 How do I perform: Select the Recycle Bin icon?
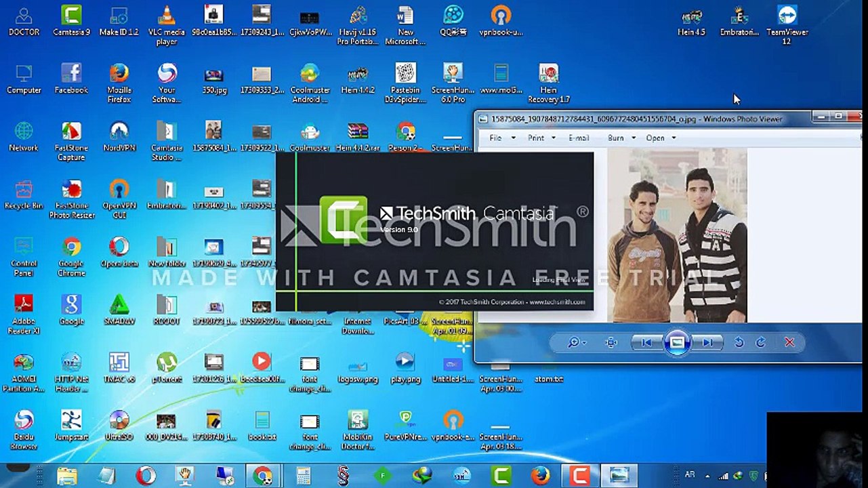(24, 194)
